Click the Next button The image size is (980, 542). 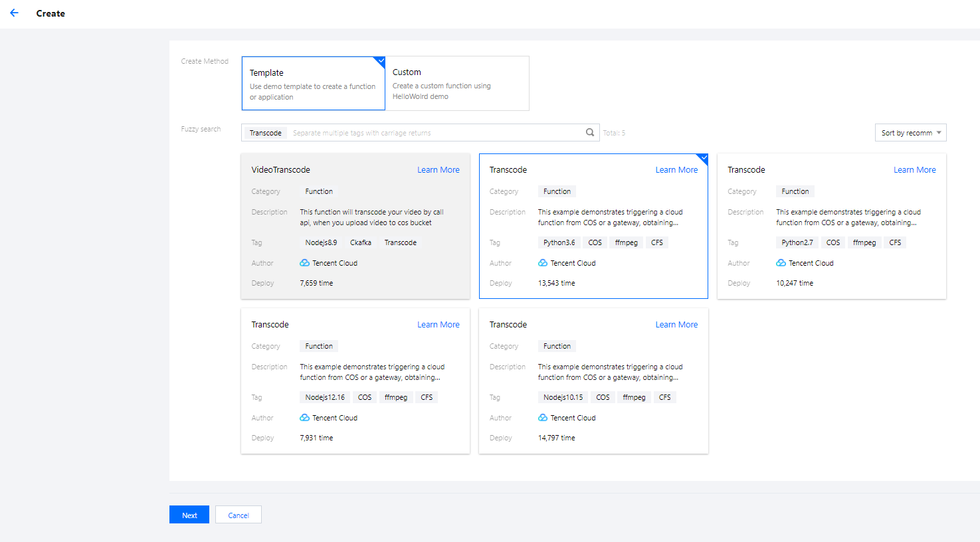pos(189,515)
